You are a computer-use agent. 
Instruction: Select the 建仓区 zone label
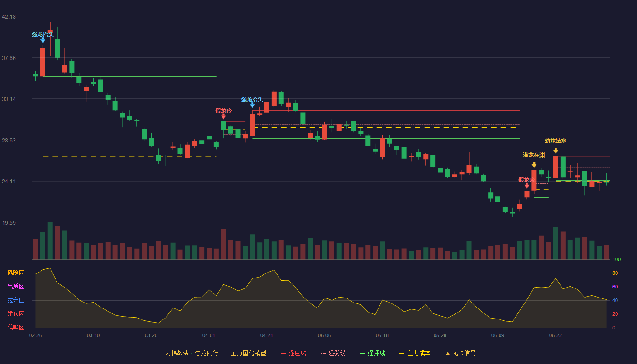coord(15,314)
